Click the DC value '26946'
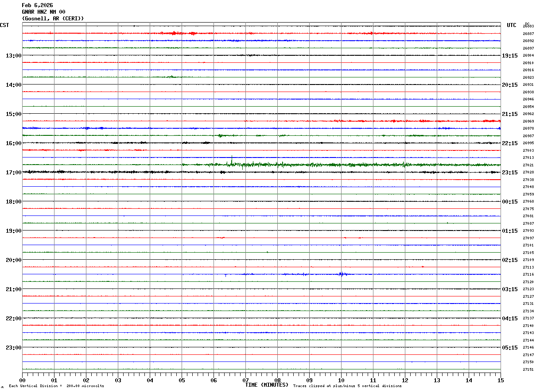 pos(528,100)
